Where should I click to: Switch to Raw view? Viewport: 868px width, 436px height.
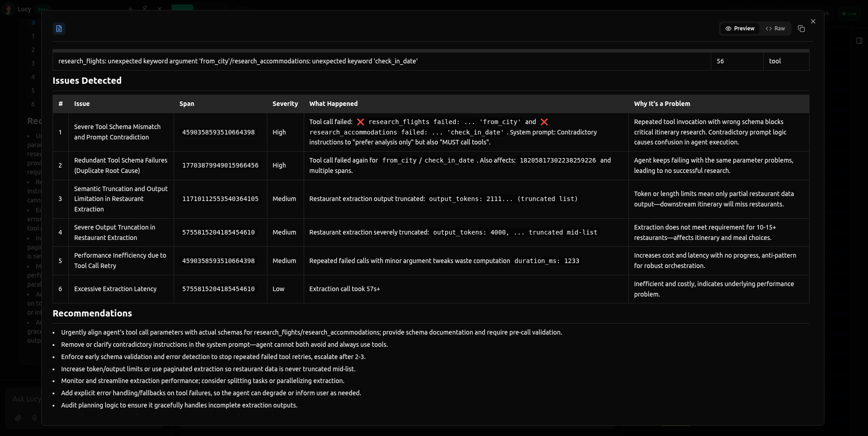(776, 28)
